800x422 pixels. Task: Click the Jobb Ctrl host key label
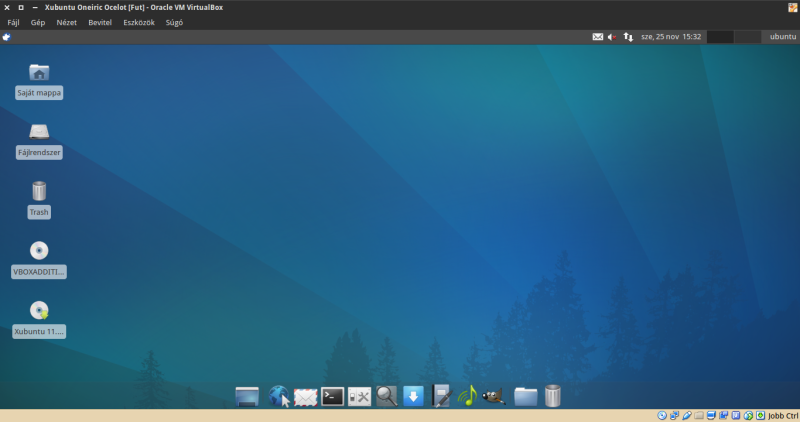coord(783,416)
